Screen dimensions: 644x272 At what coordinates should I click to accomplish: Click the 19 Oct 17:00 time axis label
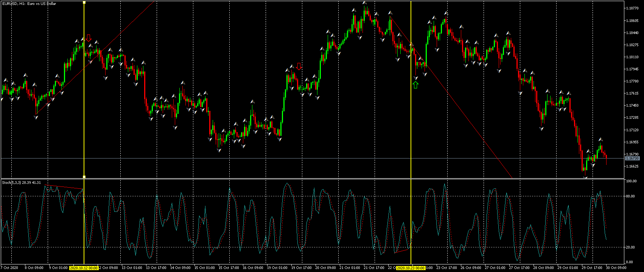coord(301,268)
